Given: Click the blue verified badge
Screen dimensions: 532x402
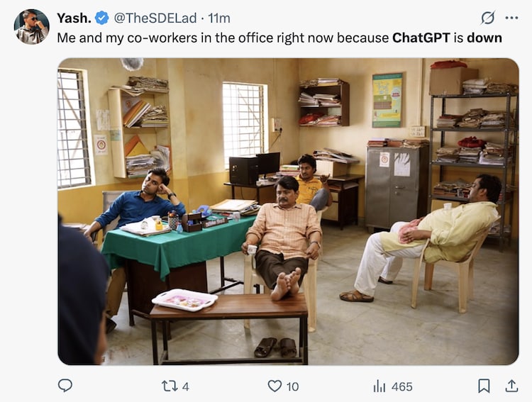Looking at the screenshot, I should (101, 18).
